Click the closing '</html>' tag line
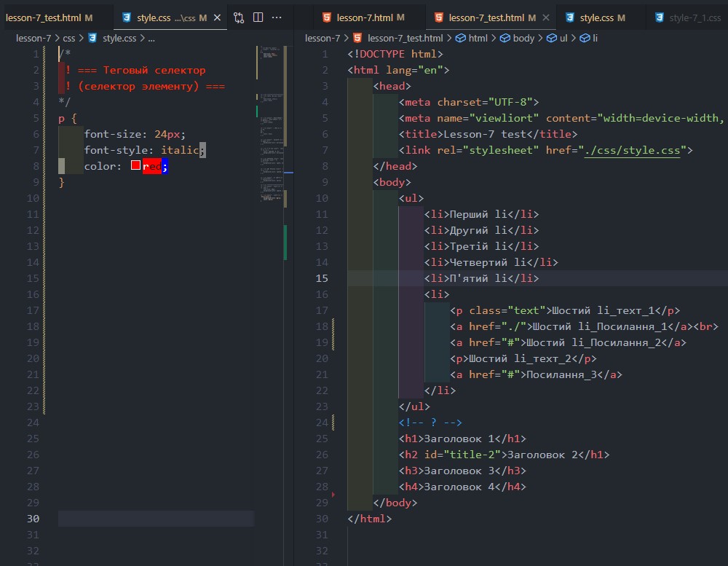This screenshot has width=728, height=566. 370,519
